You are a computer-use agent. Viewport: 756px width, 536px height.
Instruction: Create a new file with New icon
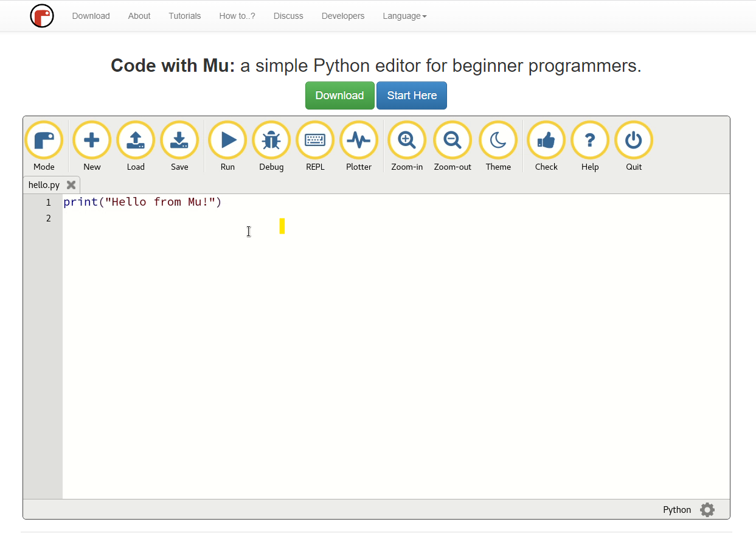click(92, 141)
